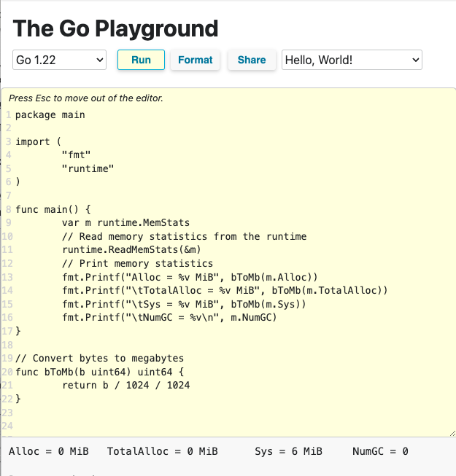Click the "fmt" import line

coord(77,155)
